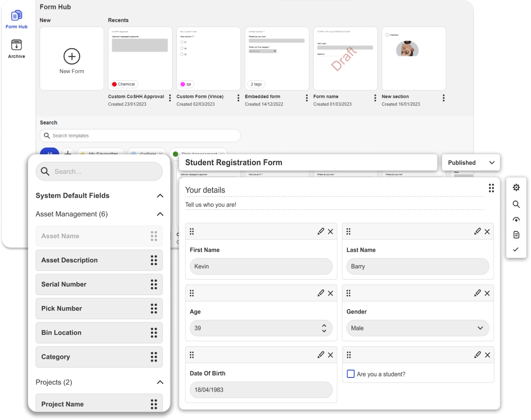The width and height of the screenshot is (531, 420).
Task: Open the Archive sidebar icon
Action: tap(16, 45)
